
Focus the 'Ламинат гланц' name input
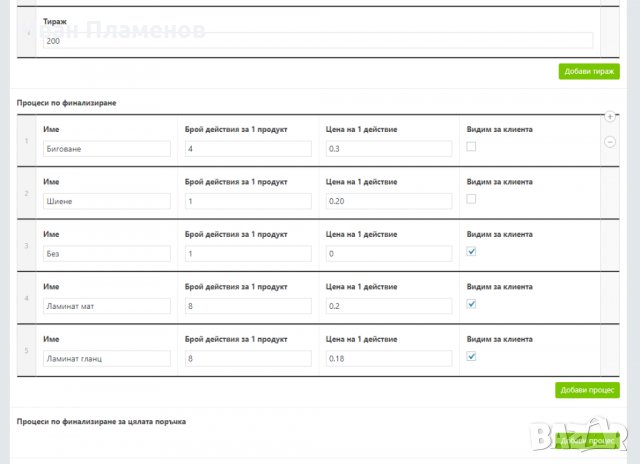pos(107,358)
